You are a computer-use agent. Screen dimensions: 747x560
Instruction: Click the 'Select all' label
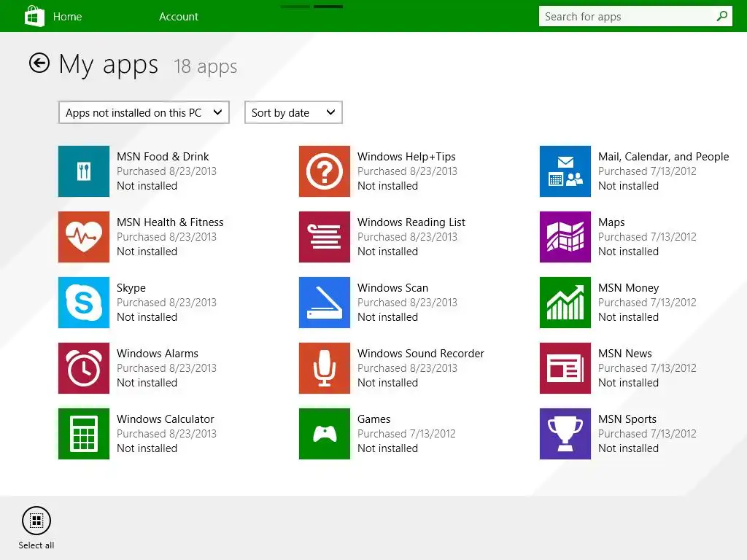click(x=36, y=545)
